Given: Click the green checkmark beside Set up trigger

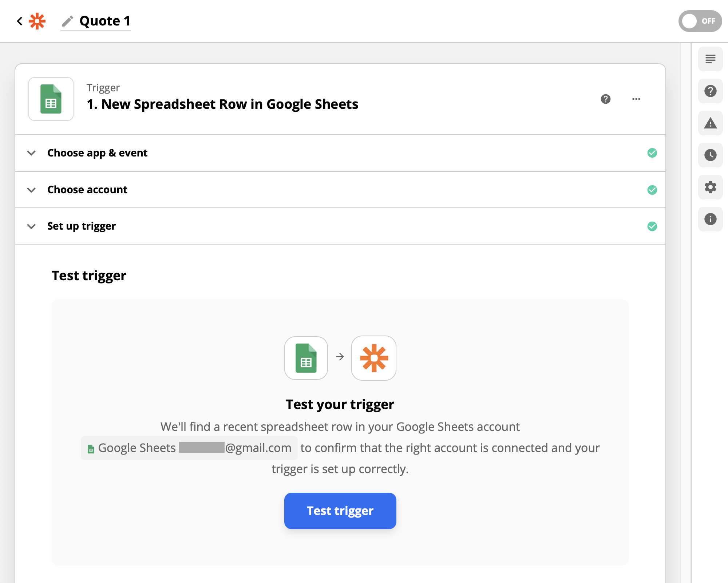Looking at the screenshot, I should 652,226.
